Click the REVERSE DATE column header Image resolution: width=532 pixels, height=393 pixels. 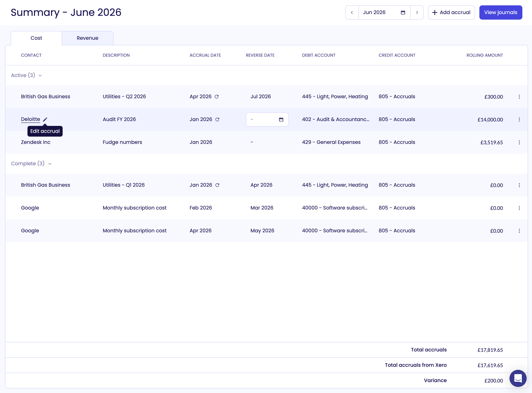tap(260, 55)
